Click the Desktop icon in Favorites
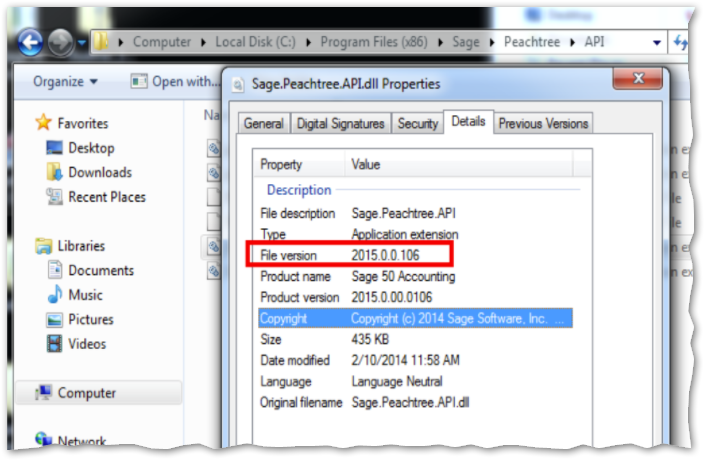The height and width of the screenshot is (461, 706). tap(54, 148)
